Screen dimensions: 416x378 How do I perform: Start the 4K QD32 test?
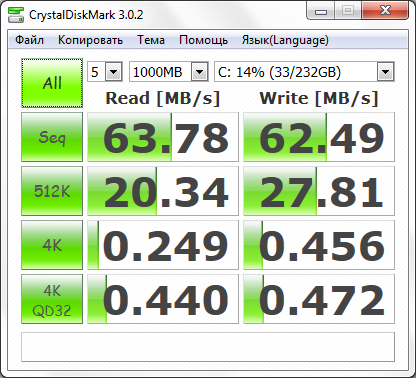pyautogui.click(x=52, y=299)
